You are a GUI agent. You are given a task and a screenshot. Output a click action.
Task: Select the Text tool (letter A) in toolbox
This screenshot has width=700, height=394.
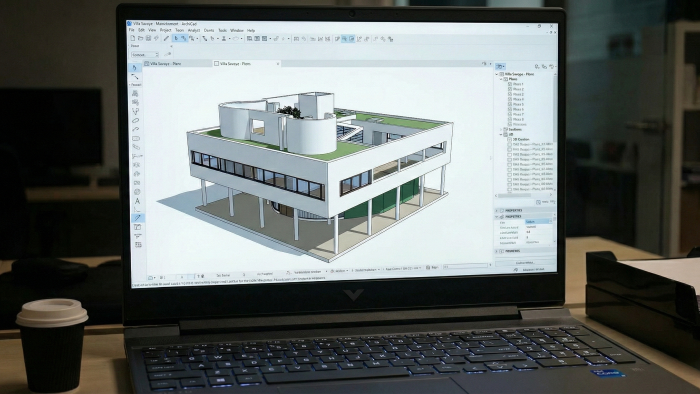pyautogui.click(x=137, y=201)
